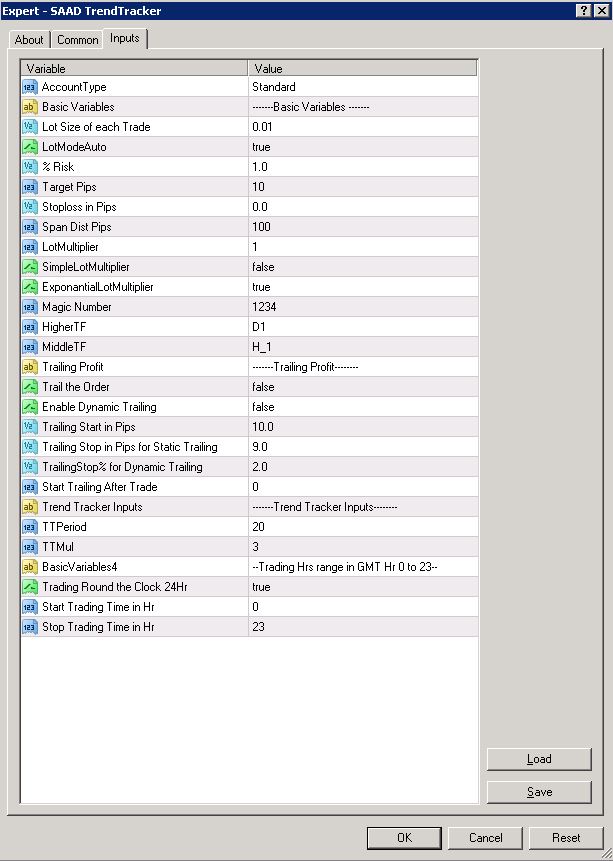Open the question mark help button in title bar
The height and width of the screenshot is (861, 613).
click(x=584, y=10)
